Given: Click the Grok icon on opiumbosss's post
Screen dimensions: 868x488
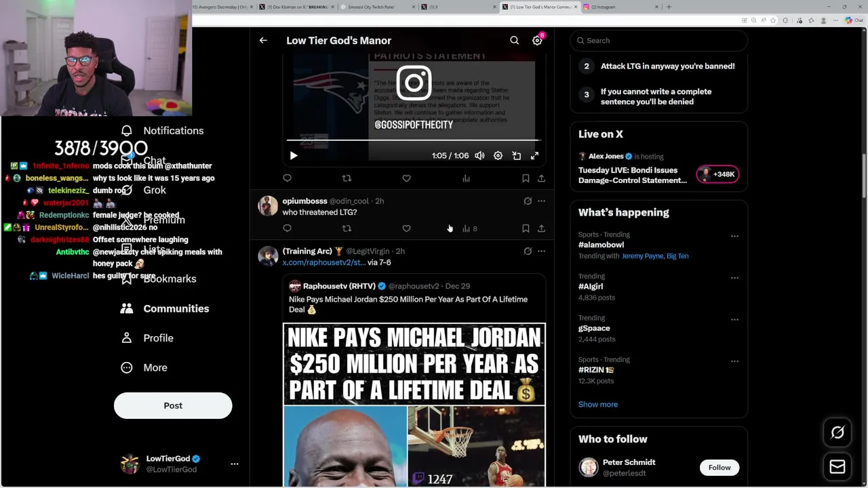Looking at the screenshot, I should coord(528,201).
